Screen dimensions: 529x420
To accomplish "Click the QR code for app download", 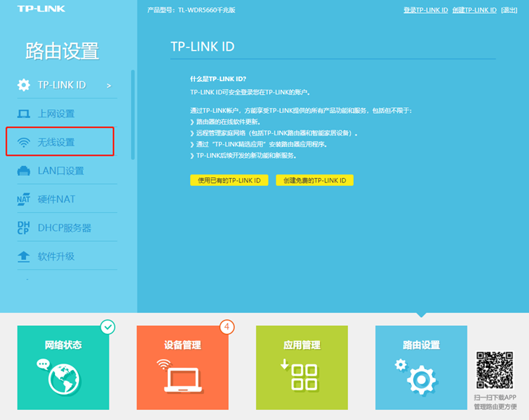I will point(495,370).
